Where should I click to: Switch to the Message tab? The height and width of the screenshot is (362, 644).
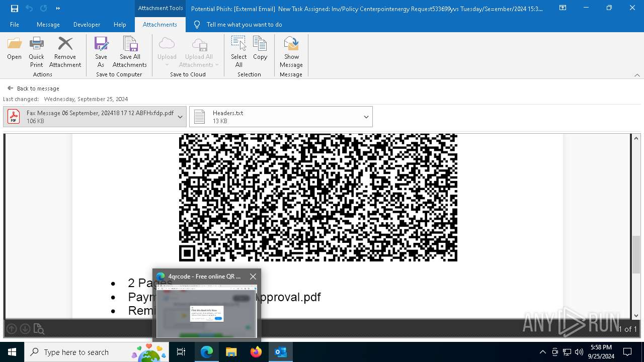pyautogui.click(x=48, y=25)
